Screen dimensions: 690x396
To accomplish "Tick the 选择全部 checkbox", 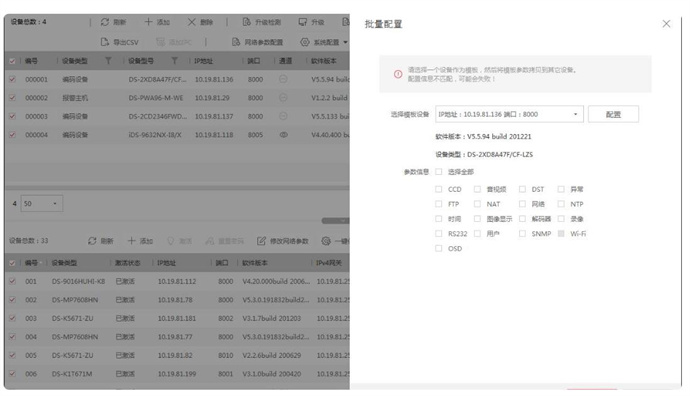I will pyautogui.click(x=439, y=172).
